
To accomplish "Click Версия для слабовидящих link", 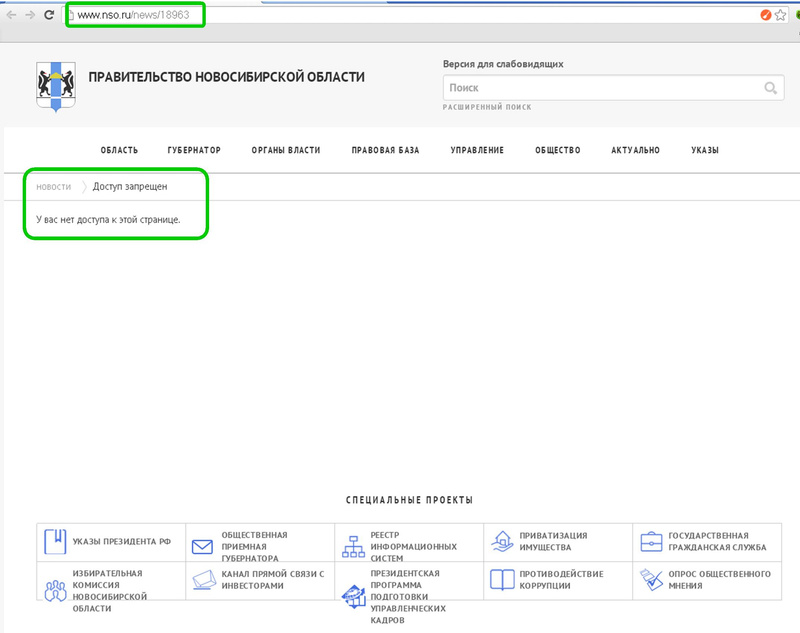I will tap(503, 64).
